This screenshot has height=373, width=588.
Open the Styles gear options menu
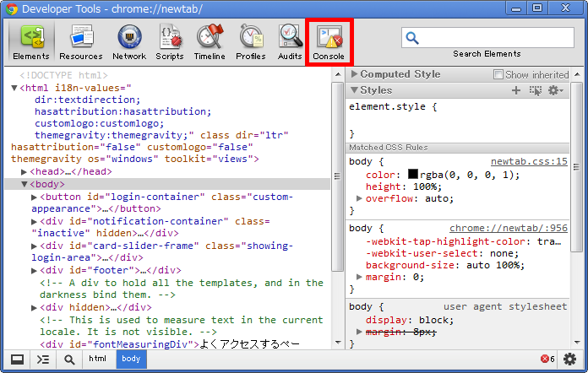pyautogui.click(x=556, y=90)
